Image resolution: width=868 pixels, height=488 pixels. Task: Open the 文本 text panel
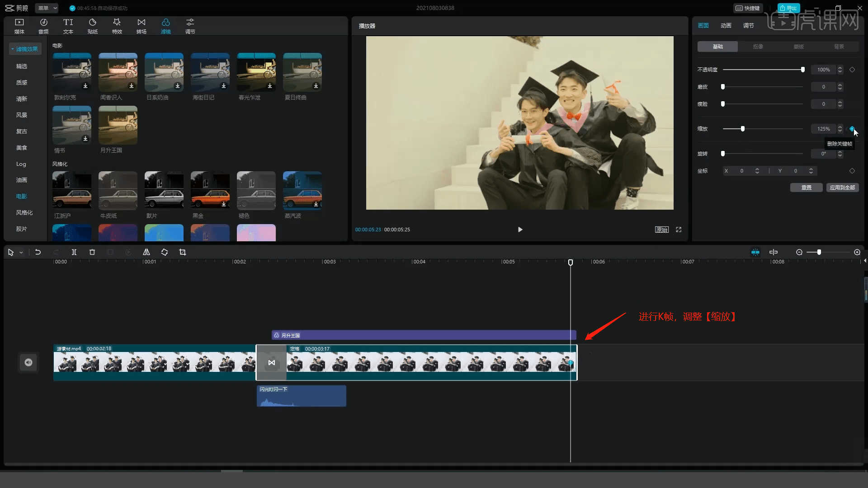click(x=68, y=26)
